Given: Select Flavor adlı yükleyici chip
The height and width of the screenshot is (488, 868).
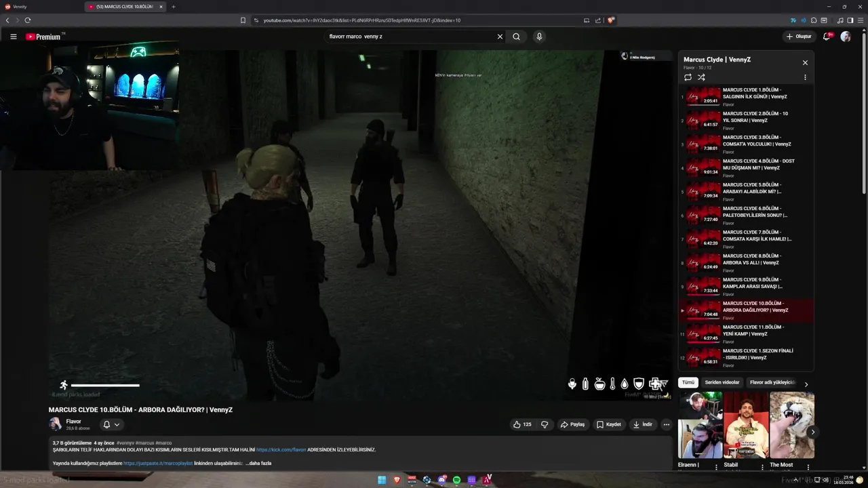Looking at the screenshot, I should [772, 382].
